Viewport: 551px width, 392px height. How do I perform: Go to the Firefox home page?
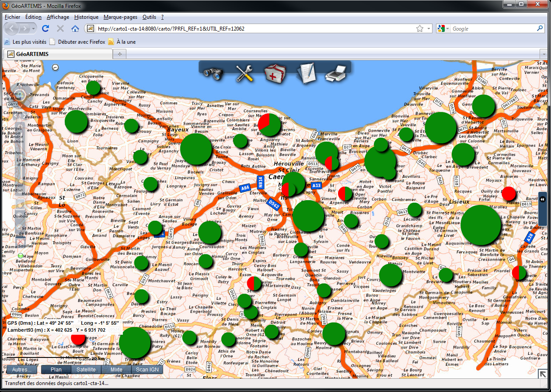click(x=75, y=29)
